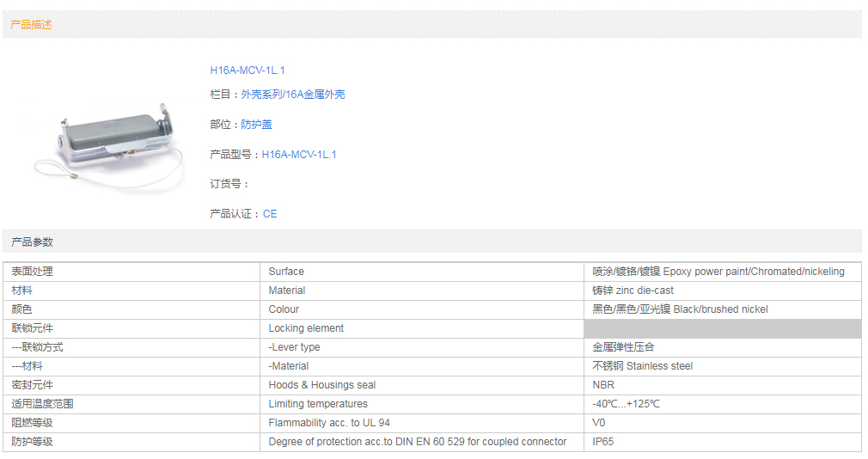Click the zinc die-cast material value
This screenshot has height=459, width=868.
click(633, 291)
